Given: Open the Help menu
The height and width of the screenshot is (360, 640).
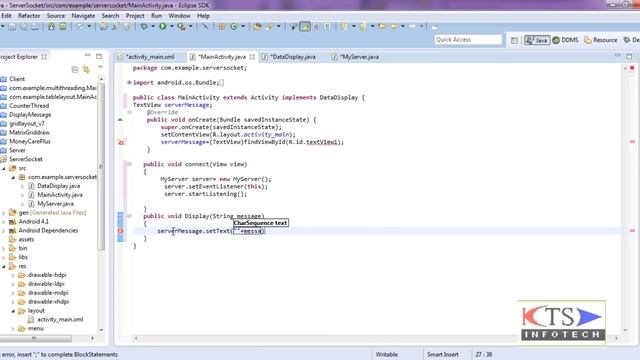Looking at the screenshot, I should (x=203, y=16).
